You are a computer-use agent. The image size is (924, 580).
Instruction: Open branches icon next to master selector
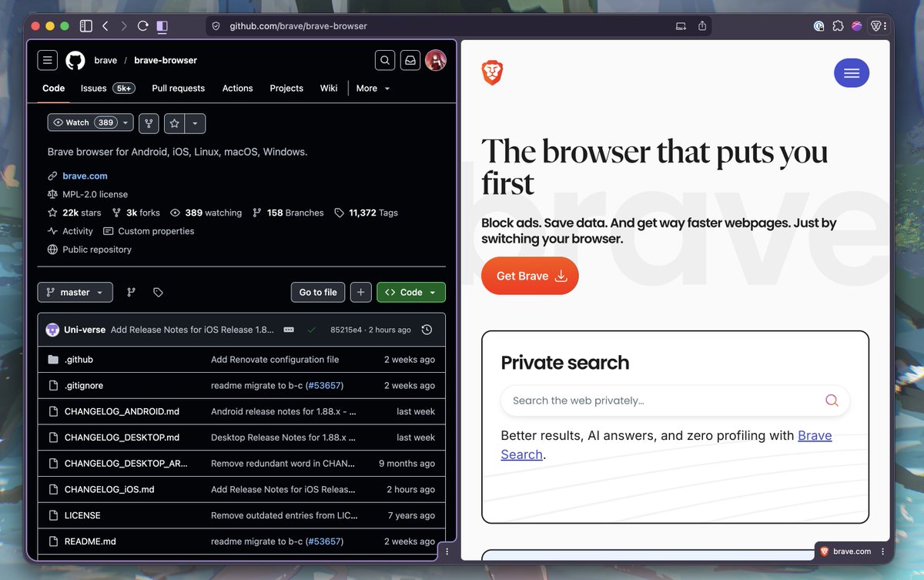[131, 293]
